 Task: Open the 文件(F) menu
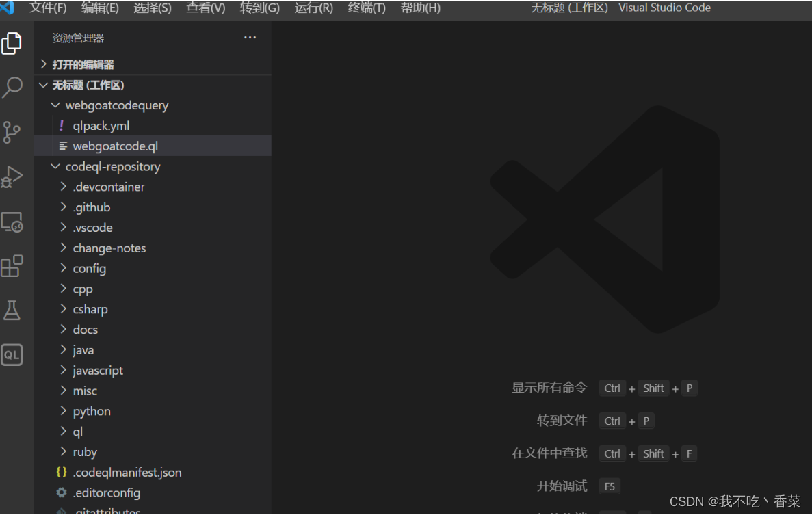pos(48,8)
